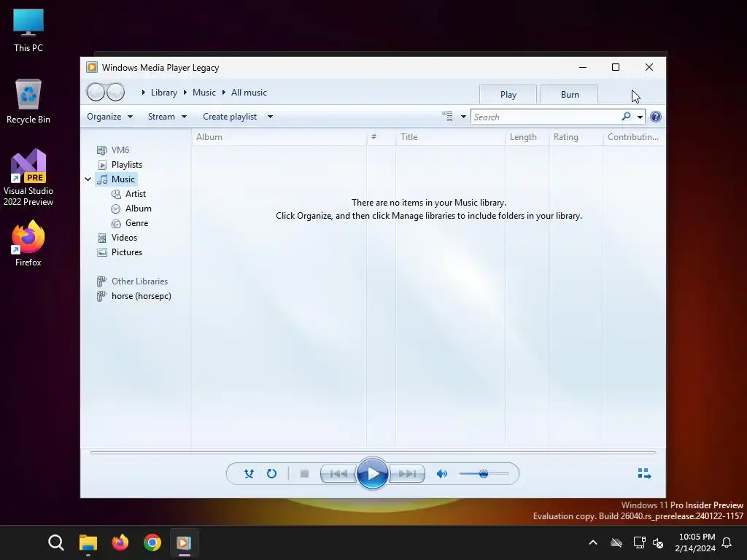Switch to Now Playing mode

pyautogui.click(x=644, y=472)
